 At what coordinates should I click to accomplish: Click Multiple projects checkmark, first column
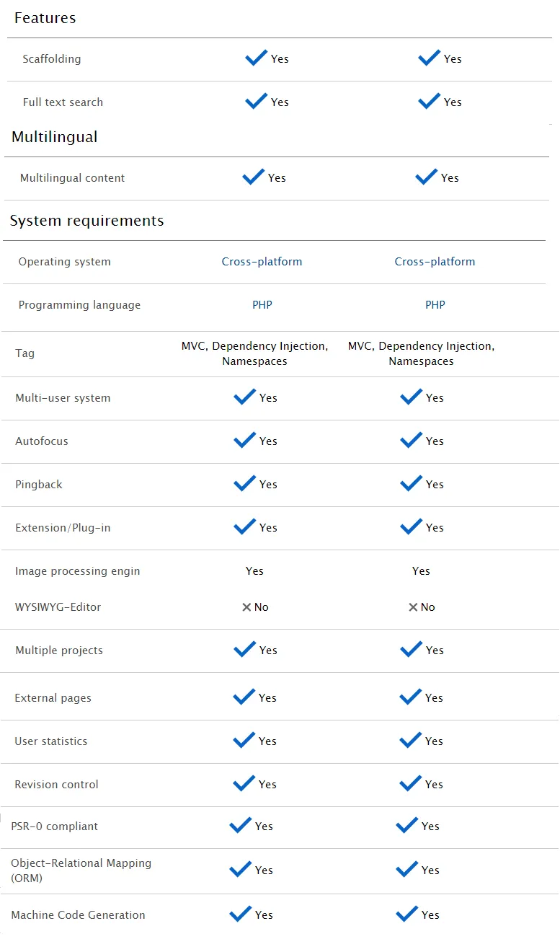pos(244,650)
